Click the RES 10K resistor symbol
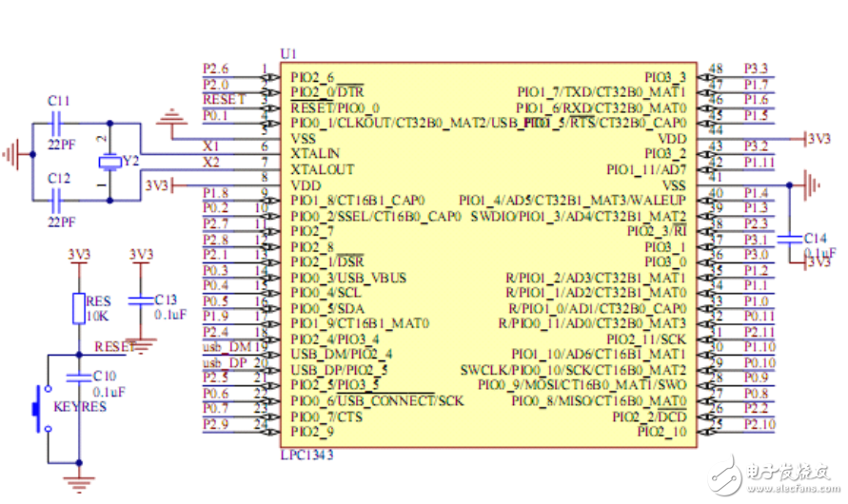Viewport: 848px width, 504px height. [x=80, y=307]
